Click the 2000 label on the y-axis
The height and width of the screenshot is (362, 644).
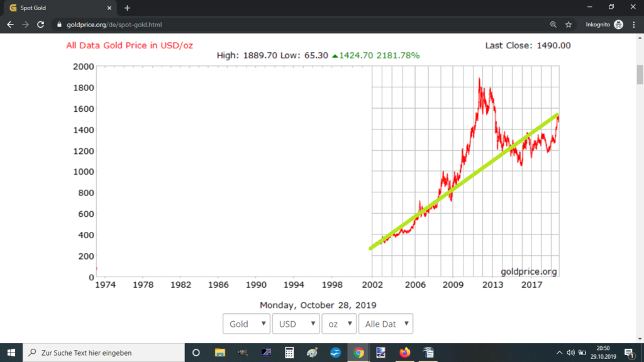84,67
